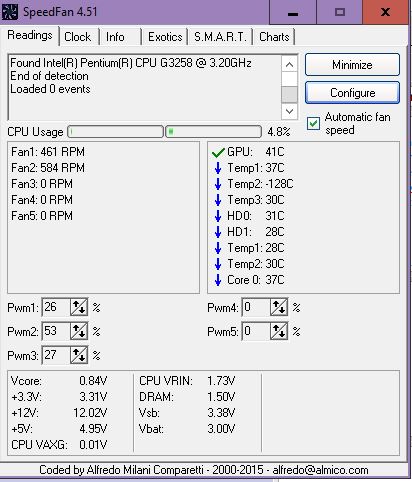Screen dimensions: 412x482
Task: Click the blue down arrow beside HD1
Action: click(x=218, y=232)
